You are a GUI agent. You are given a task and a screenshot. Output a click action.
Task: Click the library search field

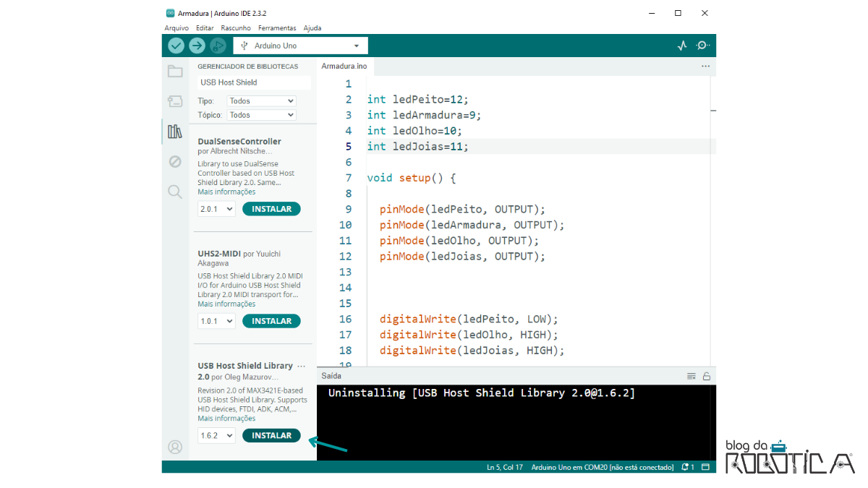click(x=254, y=82)
